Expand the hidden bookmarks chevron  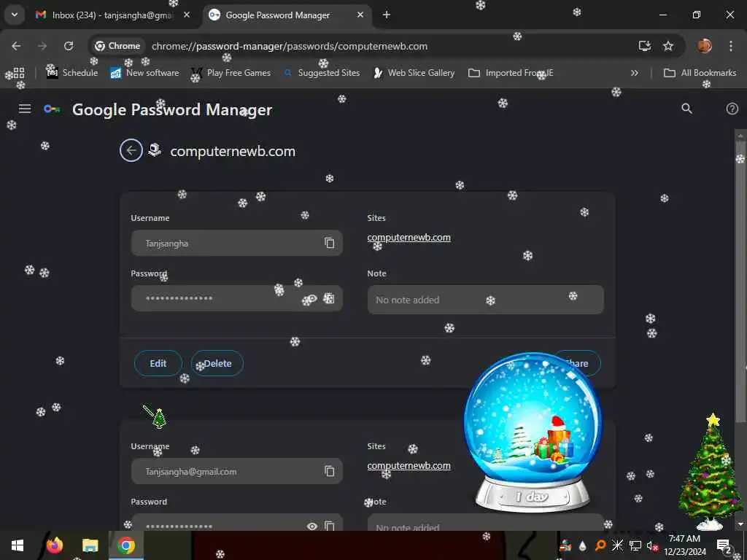(x=634, y=73)
